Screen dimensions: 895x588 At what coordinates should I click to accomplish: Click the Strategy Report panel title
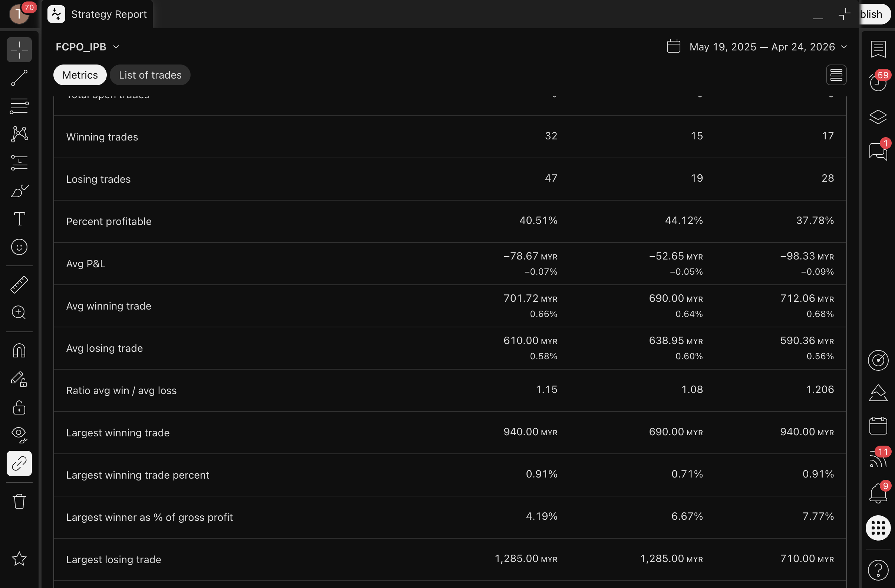click(x=109, y=14)
